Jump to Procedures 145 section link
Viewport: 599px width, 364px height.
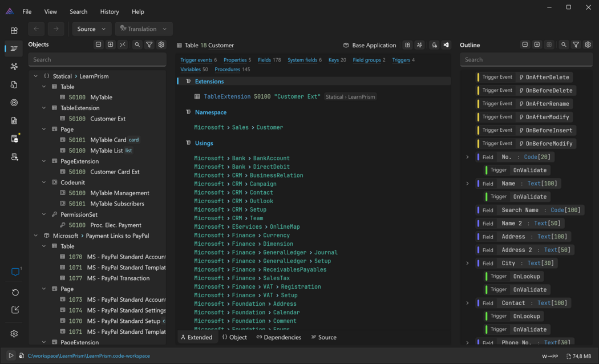pyautogui.click(x=232, y=70)
